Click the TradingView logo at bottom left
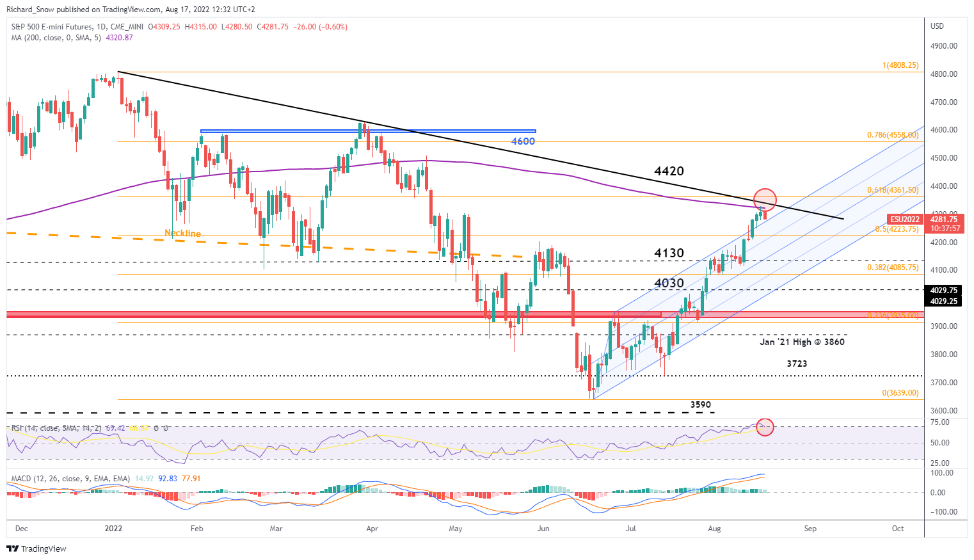This screenshot has width=974, height=560. (36, 548)
